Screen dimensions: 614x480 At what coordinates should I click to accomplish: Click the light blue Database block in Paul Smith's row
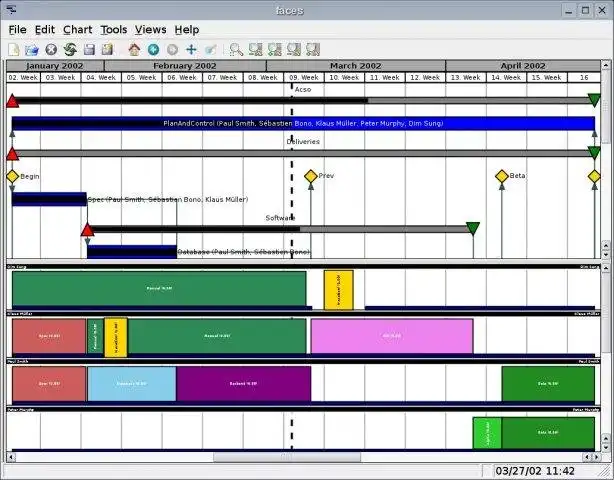132,384
